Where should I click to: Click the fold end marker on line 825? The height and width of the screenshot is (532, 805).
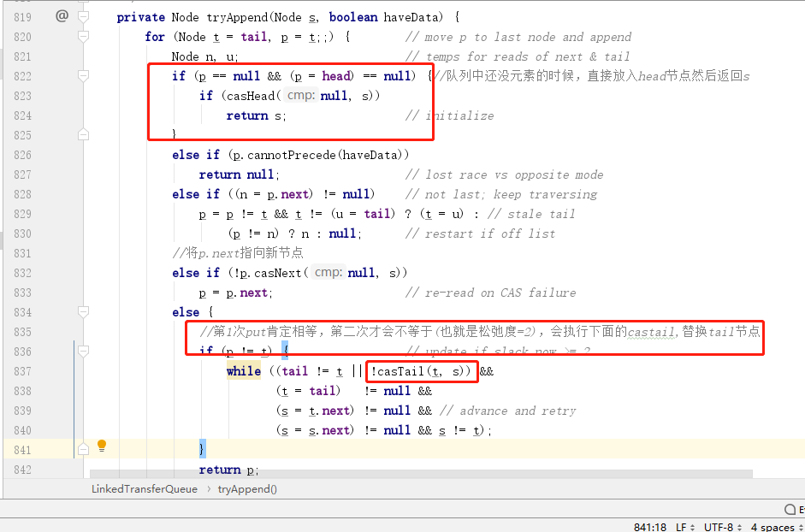click(83, 135)
